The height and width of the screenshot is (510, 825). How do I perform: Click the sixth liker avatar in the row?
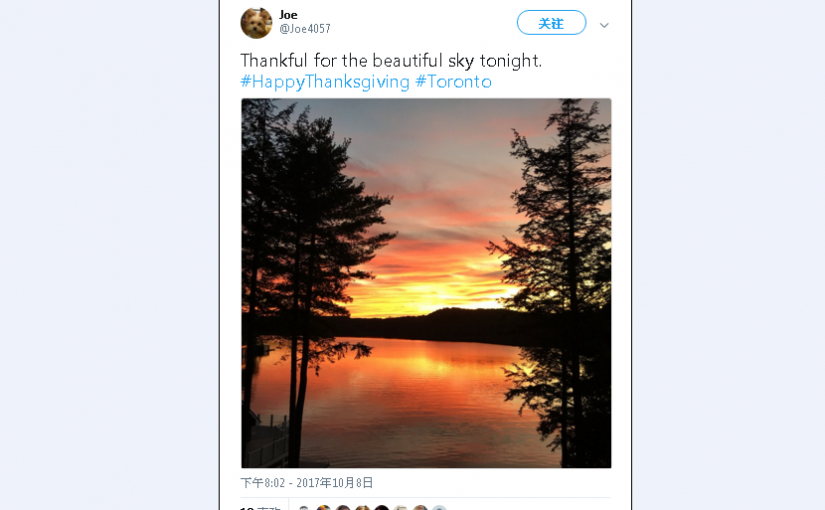[x=401, y=508]
